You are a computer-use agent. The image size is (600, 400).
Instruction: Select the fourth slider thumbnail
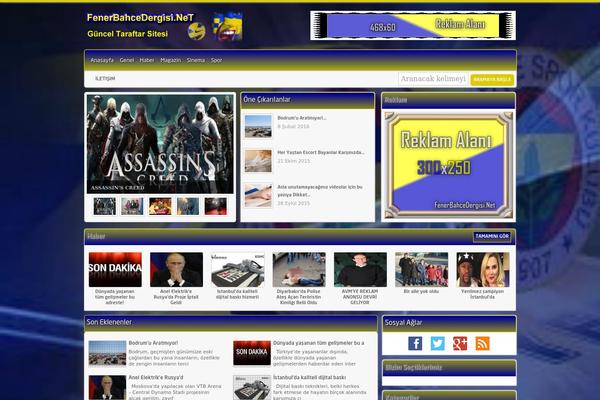(188, 206)
